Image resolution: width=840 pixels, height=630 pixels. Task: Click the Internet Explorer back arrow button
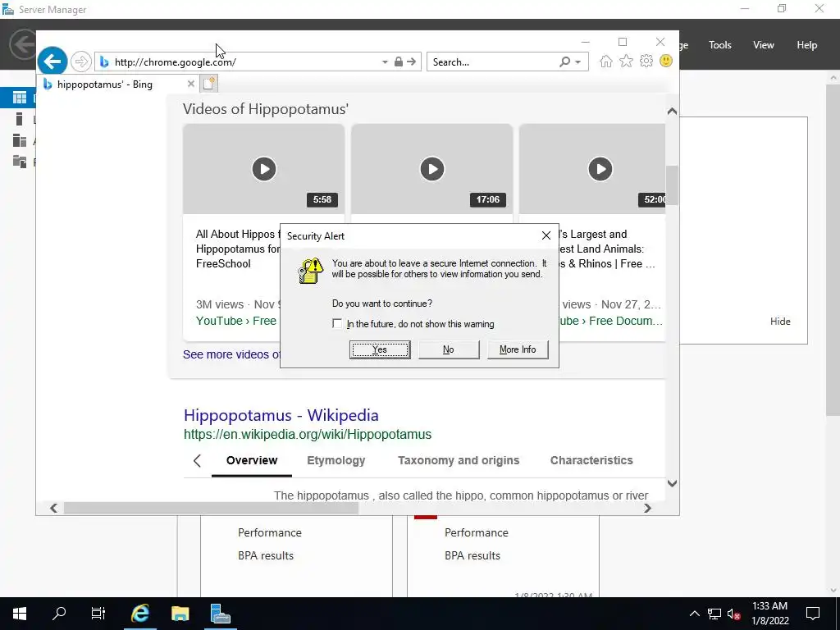click(52, 61)
